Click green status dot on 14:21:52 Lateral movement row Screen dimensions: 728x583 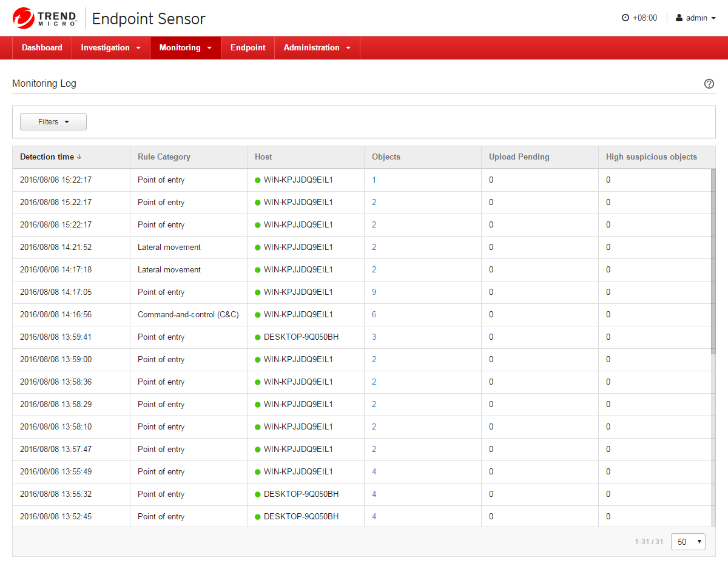(x=258, y=248)
